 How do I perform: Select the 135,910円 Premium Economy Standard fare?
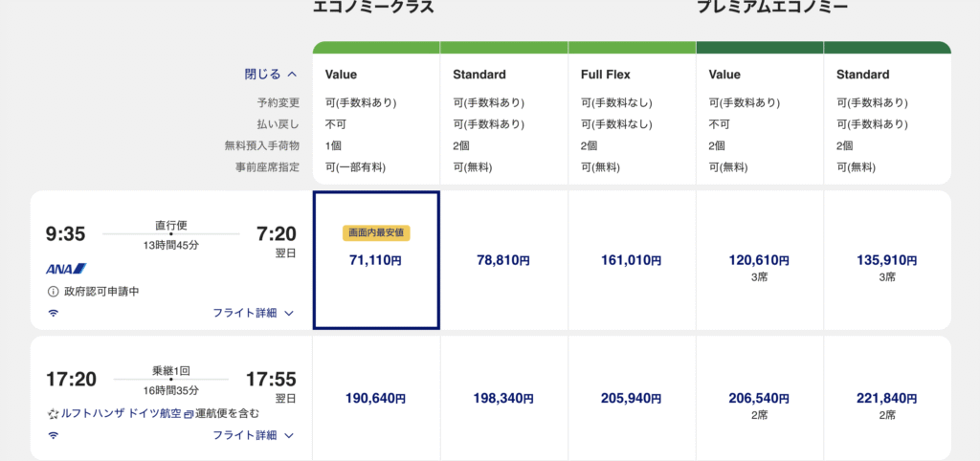pos(887,260)
